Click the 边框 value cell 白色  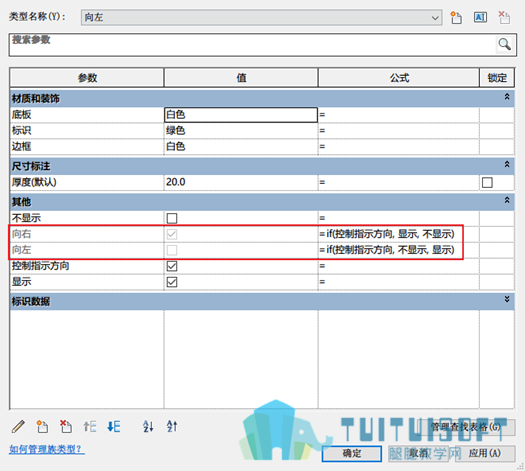coord(241,146)
